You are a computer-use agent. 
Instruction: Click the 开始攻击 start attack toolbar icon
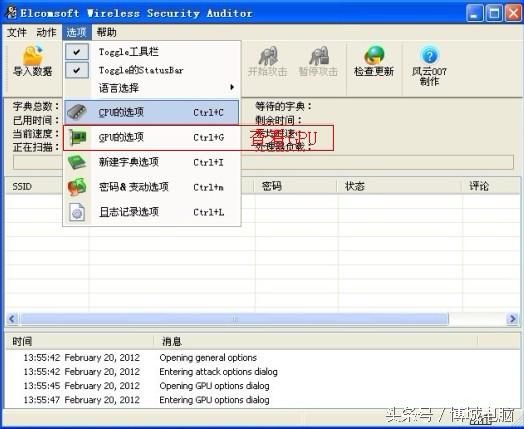268,55
